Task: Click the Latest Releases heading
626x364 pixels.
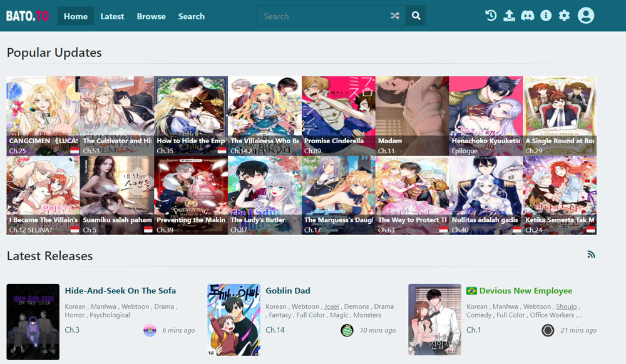Action: [x=49, y=256]
